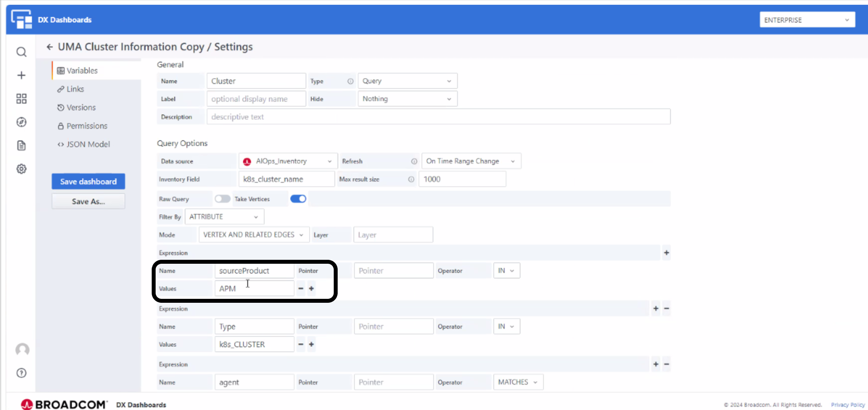Open the Explore compass icon
Screen dimensions: 868x410
click(21, 122)
